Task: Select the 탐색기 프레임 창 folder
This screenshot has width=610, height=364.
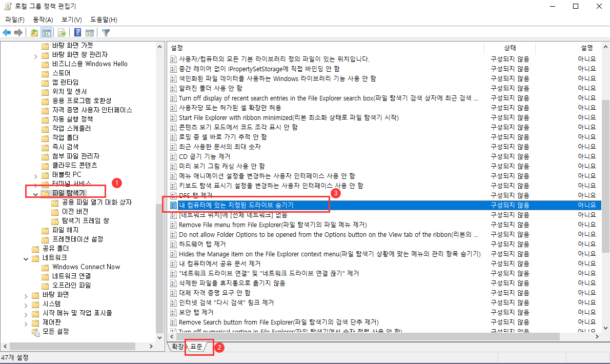Action: pos(87,220)
